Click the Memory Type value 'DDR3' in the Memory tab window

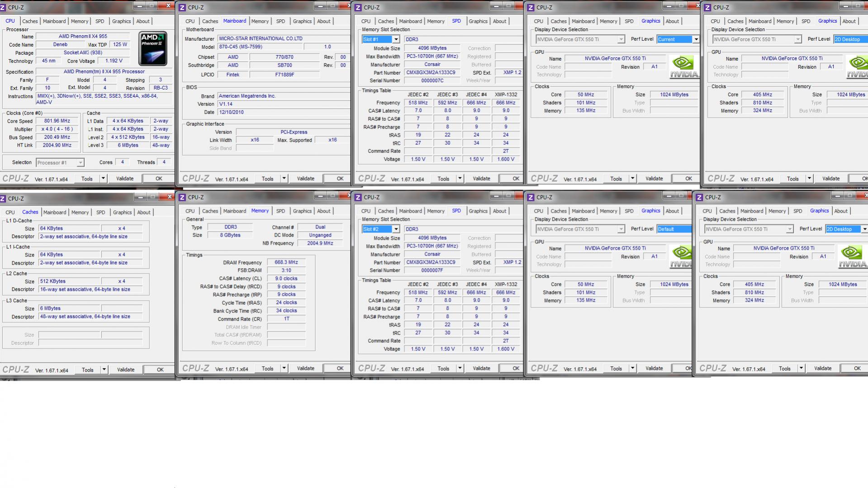pos(231,227)
